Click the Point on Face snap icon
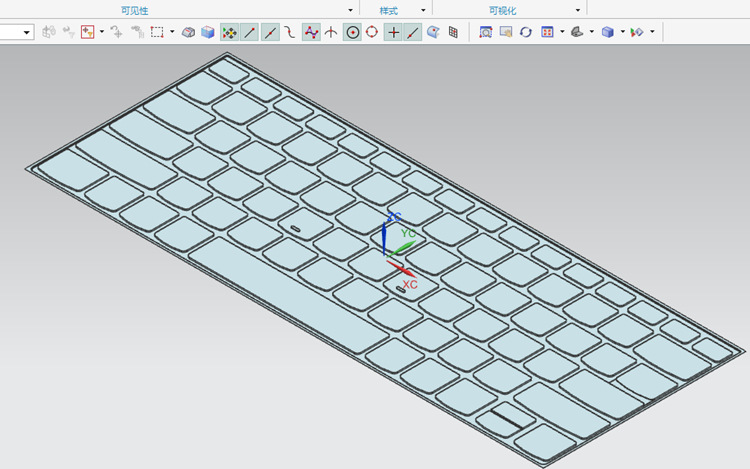Viewport: 750px width, 469px height. tap(433, 32)
